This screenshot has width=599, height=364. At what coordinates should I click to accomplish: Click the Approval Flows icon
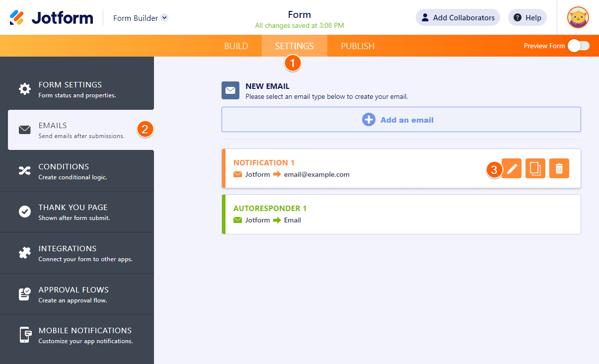point(25,293)
